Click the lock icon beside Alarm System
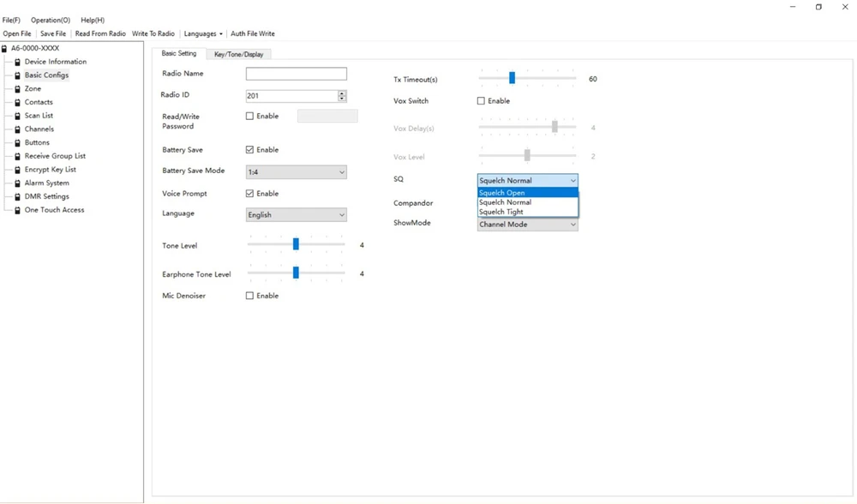 point(17,183)
